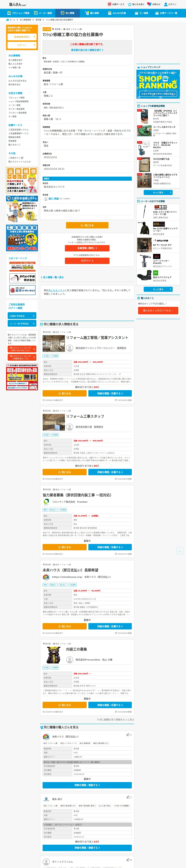Open PUMA スイッチバック product thumbnail

(144, 117)
